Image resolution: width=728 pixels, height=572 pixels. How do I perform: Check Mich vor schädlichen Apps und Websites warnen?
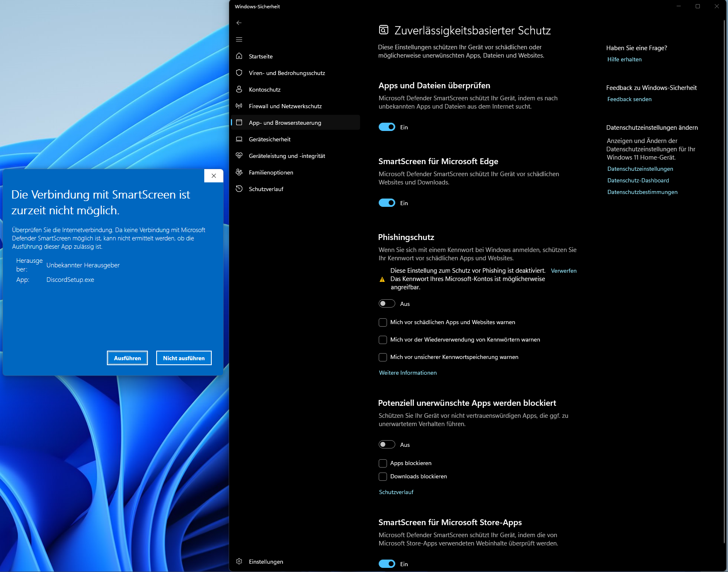(x=383, y=322)
